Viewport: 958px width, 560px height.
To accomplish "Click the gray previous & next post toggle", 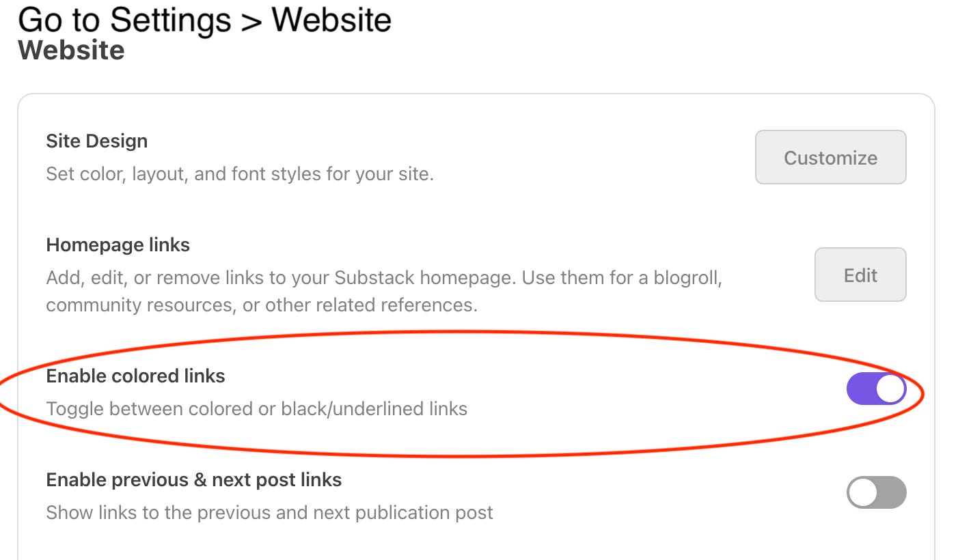I will pos(877,492).
